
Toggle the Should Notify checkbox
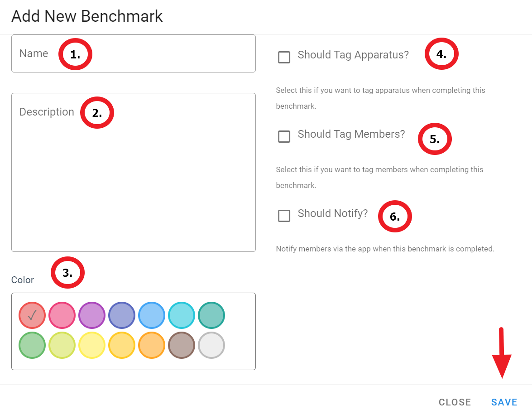point(284,216)
